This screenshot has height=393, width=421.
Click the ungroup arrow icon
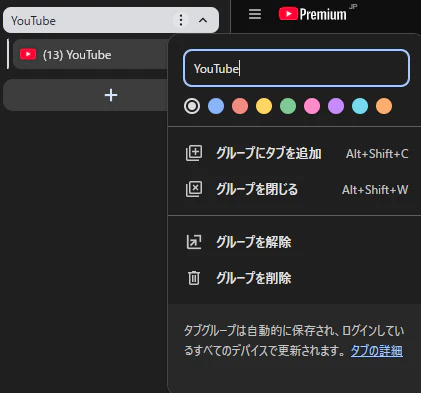point(194,242)
